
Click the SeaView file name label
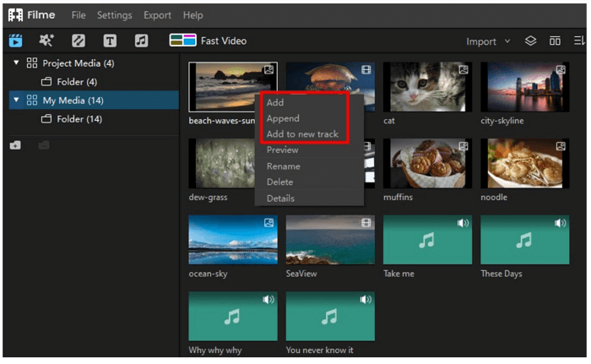coord(301,274)
